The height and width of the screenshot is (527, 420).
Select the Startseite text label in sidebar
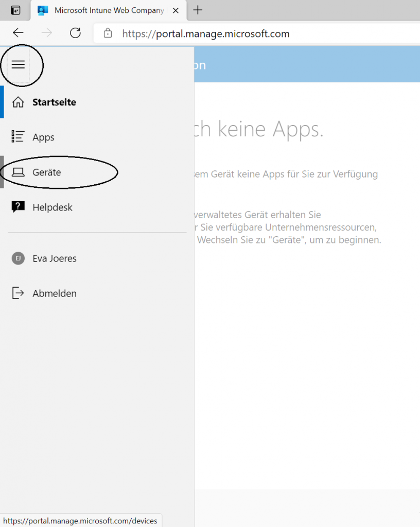(x=54, y=102)
